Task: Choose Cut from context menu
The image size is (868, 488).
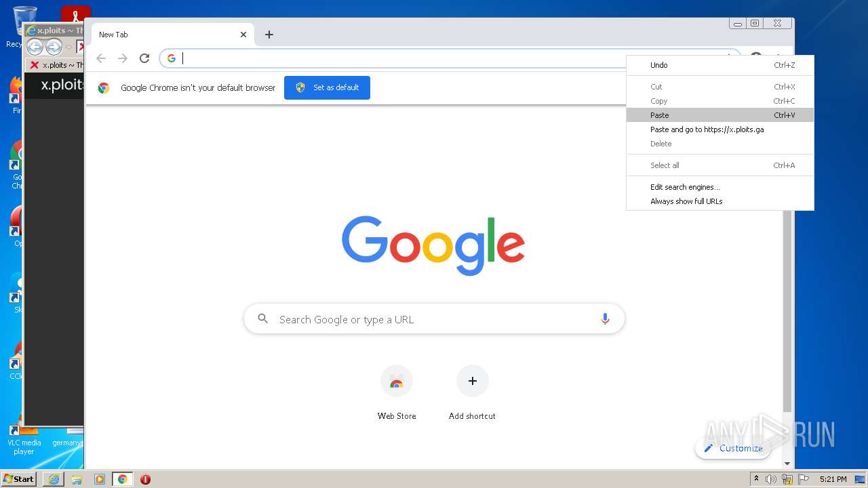Action: point(720,87)
